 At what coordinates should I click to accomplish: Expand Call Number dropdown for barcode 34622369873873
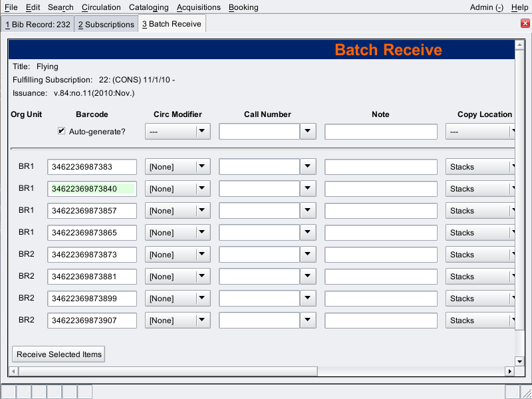[307, 255]
